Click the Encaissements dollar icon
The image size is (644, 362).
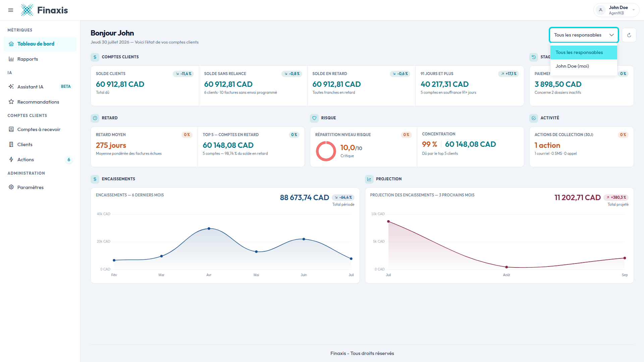[x=95, y=179]
